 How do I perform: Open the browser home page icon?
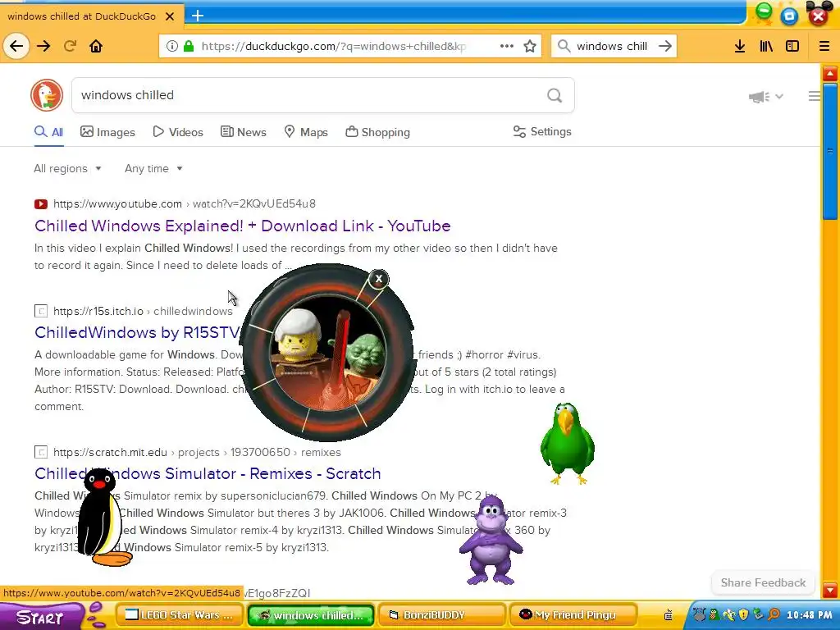pos(96,46)
